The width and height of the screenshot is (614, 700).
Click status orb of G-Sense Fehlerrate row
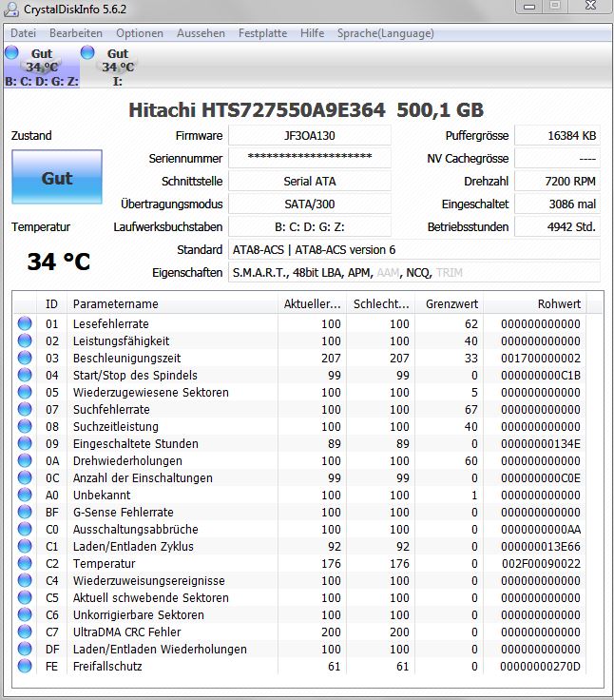pos(25,512)
